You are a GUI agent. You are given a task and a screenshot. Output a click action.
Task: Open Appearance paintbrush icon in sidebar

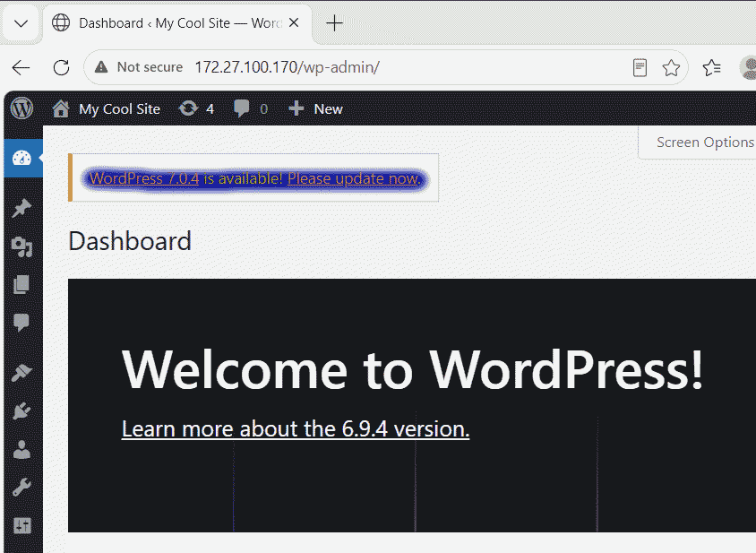[x=21, y=373]
